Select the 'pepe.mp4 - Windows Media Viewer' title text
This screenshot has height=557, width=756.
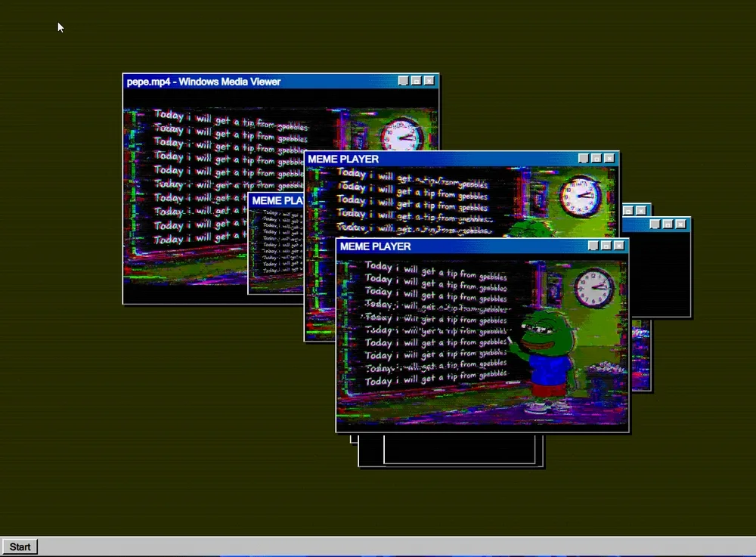(x=203, y=82)
